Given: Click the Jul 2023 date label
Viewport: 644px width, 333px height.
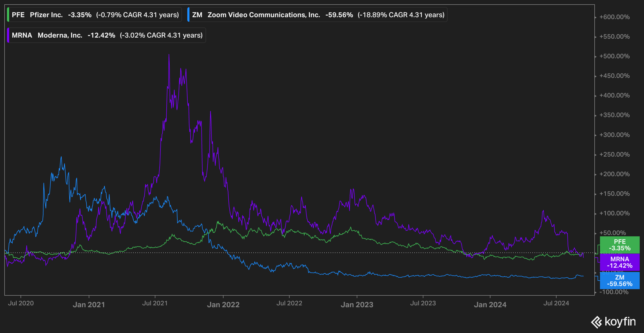Looking at the screenshot, I should [x=423, y=303].
